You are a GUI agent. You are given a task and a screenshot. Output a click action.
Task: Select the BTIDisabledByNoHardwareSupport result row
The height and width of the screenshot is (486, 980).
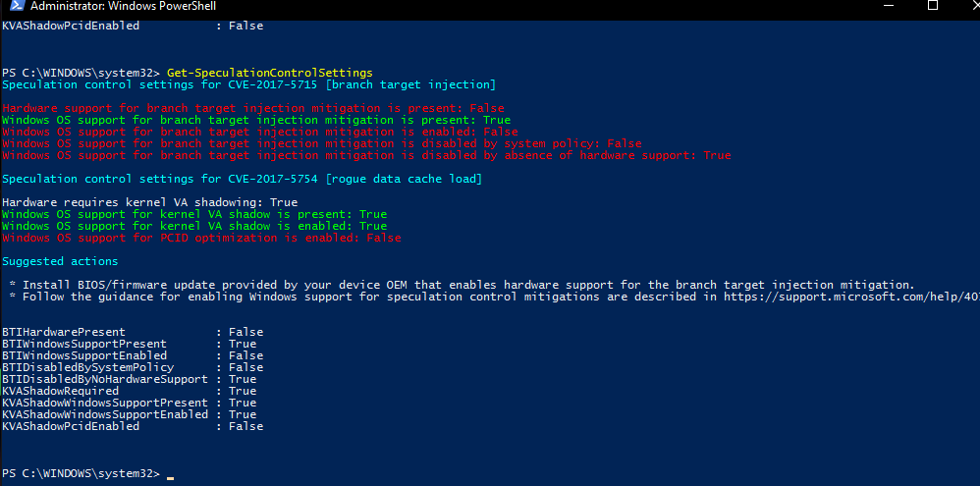pos(130,379)
